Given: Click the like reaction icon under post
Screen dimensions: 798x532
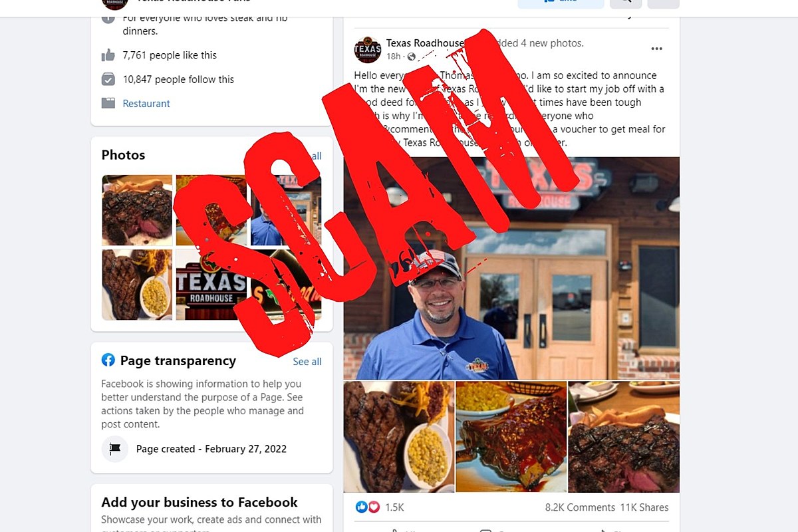Looking at the screenshot, I should point(362,507).
